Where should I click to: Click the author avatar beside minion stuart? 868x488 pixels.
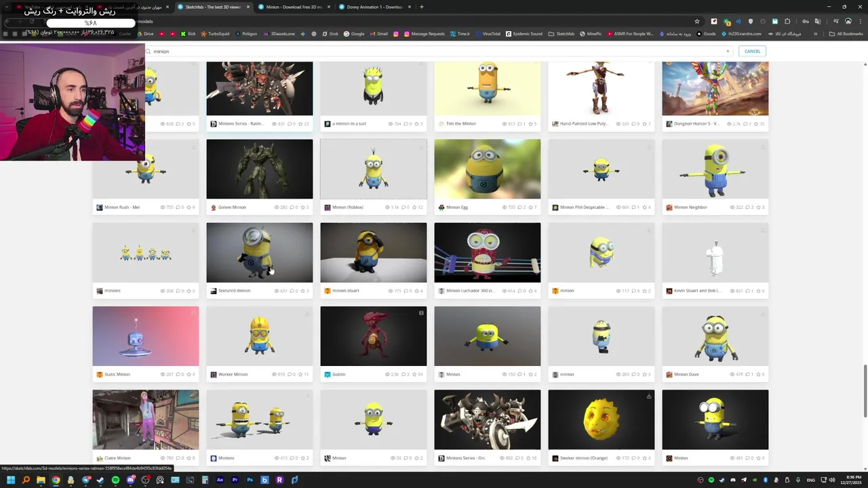pos(328,291)
